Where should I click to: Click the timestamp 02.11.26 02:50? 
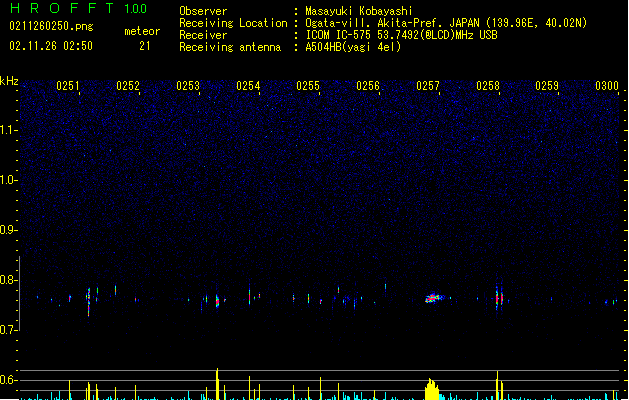pyautogui.click(x=51, y=46)
